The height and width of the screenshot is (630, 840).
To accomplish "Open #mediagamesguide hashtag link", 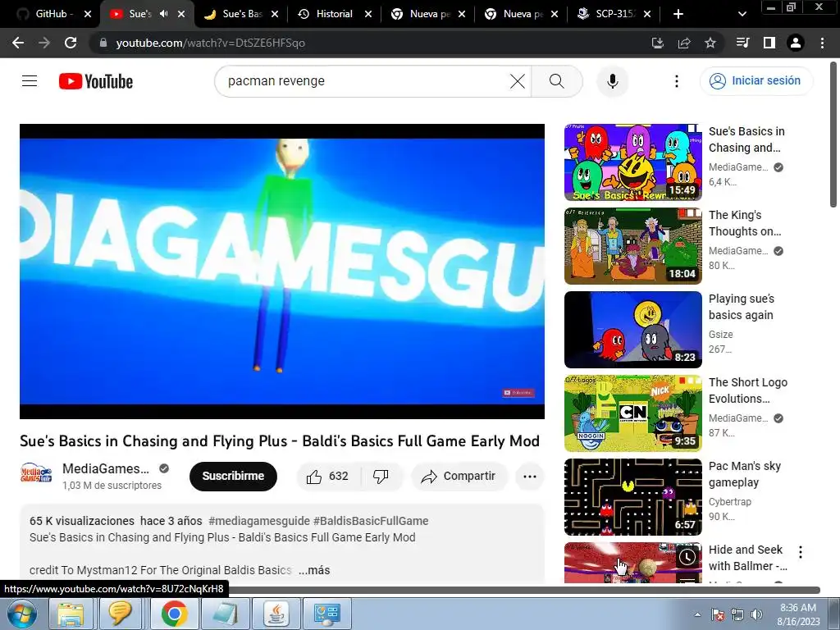I will point(259,521).
